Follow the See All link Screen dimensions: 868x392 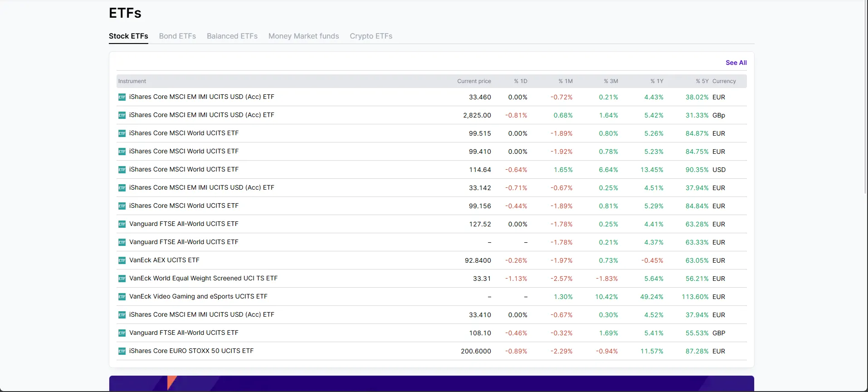point(736,63)
